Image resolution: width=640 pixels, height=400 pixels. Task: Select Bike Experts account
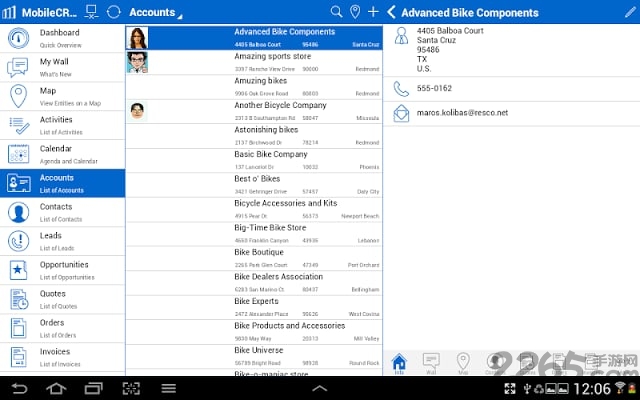click(x=254, y=307)
